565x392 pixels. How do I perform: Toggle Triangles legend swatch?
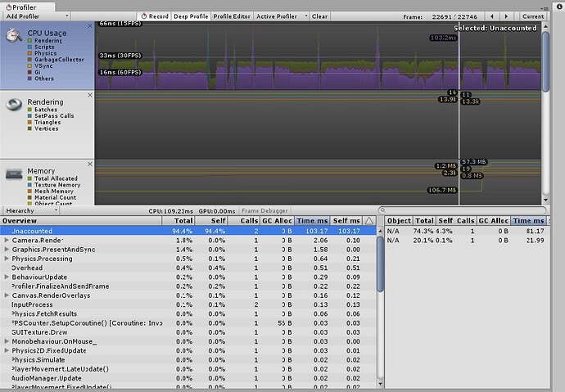[30, 123]
